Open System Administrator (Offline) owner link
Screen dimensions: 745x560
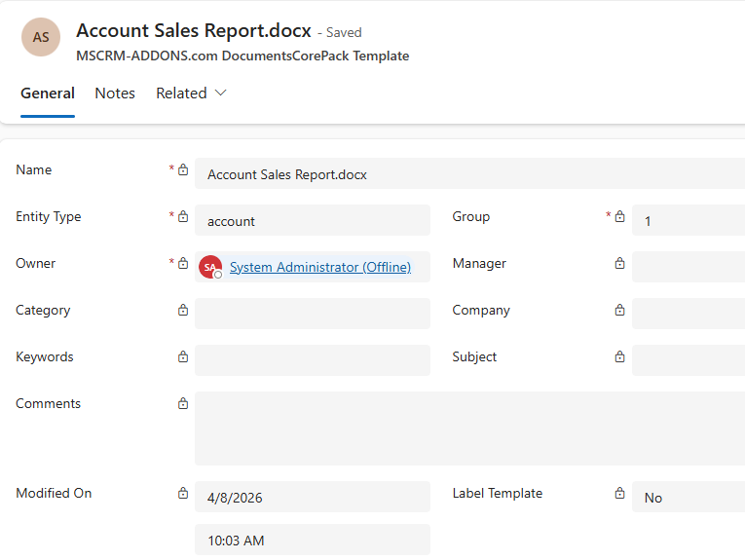[x=319, y=267]
